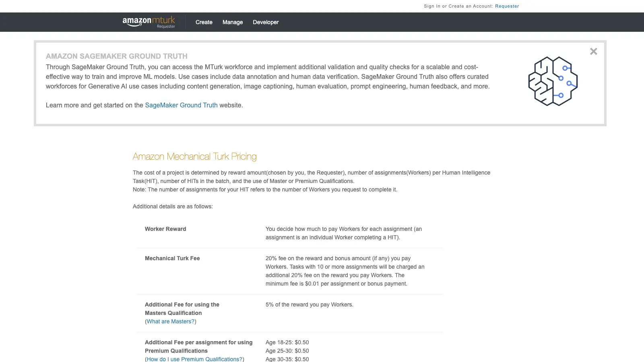This screenshot has height=362, width=644.
Task: Click "Additional Fee per assignment for using Premium Qualifications"
Action: point(198,347)
